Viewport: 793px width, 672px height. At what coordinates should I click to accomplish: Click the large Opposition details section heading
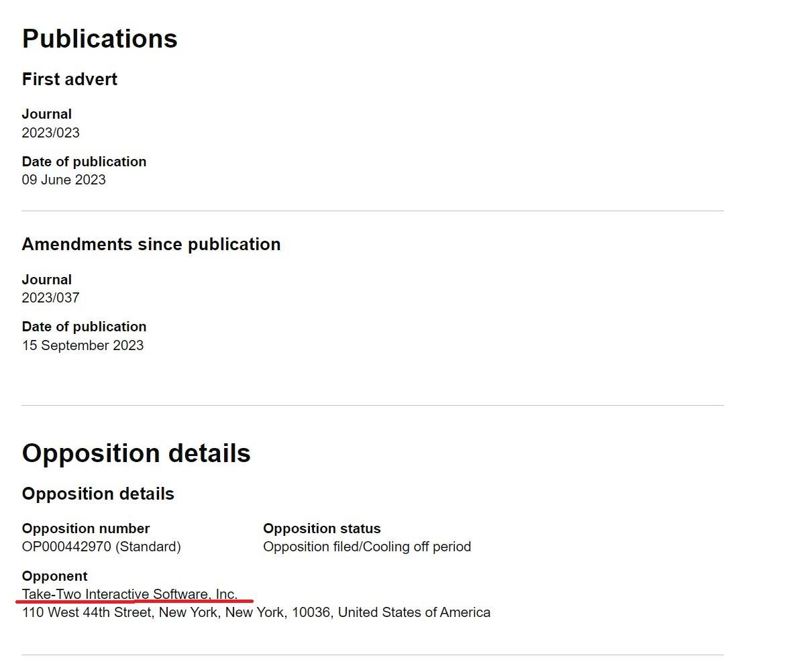click(136, 453)
